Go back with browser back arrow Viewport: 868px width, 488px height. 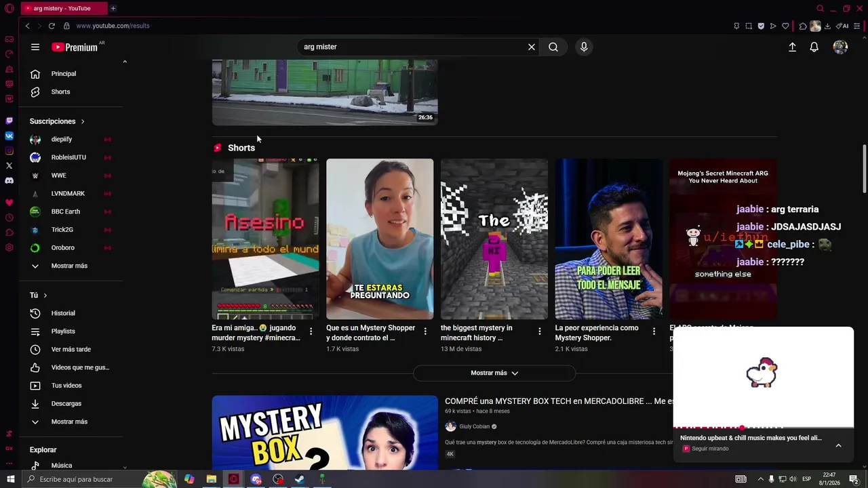click(27, 26)
